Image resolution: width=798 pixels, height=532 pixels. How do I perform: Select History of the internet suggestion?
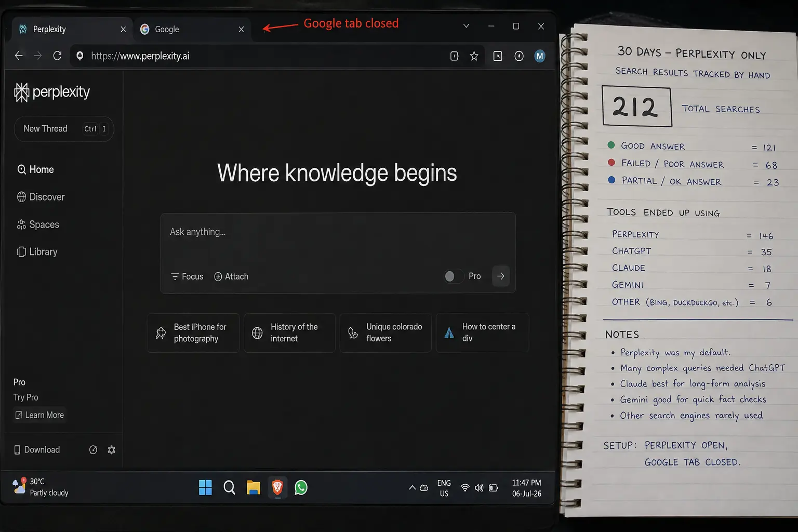(x=289, y=332)
